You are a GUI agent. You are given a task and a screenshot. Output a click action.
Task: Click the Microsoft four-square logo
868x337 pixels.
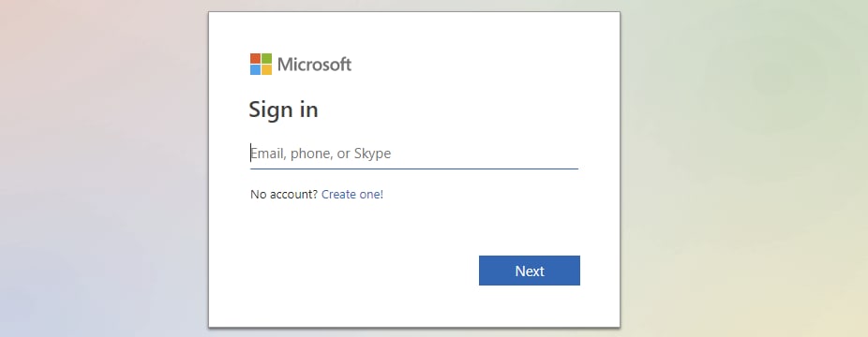coord(261,64)
